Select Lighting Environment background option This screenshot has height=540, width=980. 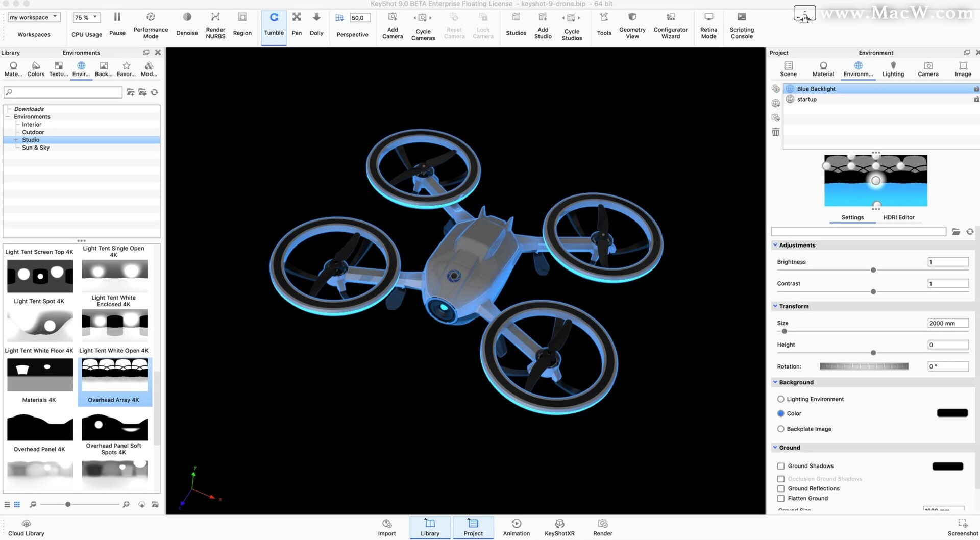click(x=780, y=399)
